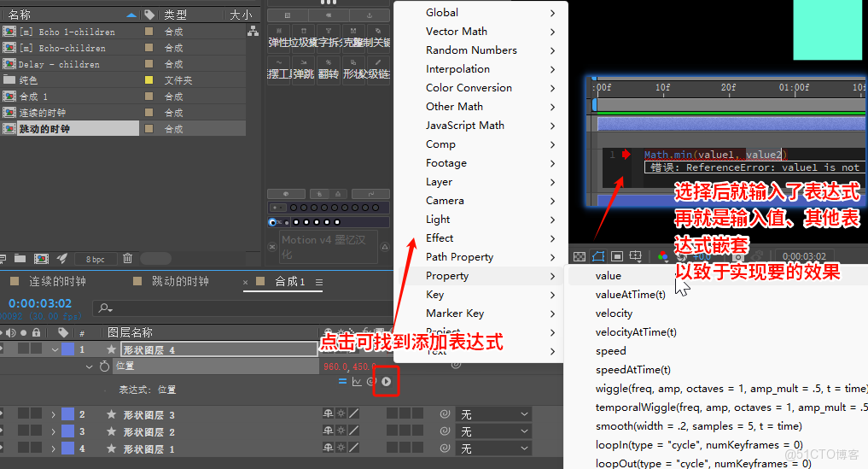This screenshot has width=868, height=469.
Task: Open the project flowchart view icon
Action: pos(253,32)
